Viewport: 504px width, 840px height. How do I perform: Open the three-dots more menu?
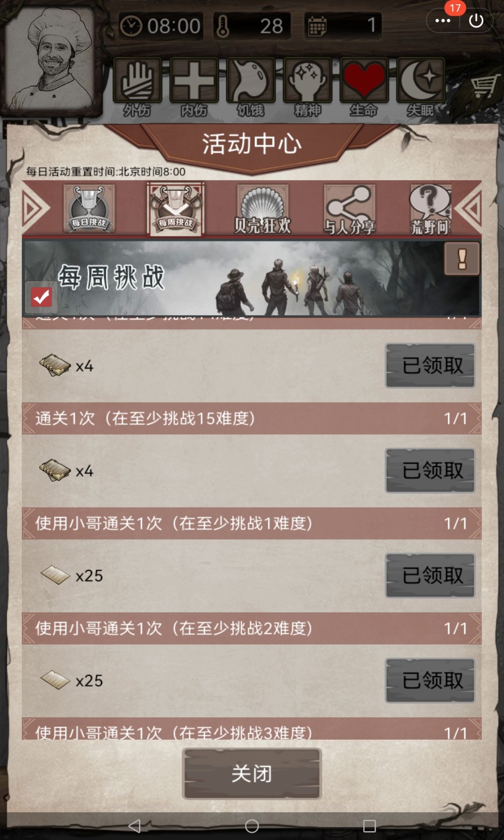(442, 21)
